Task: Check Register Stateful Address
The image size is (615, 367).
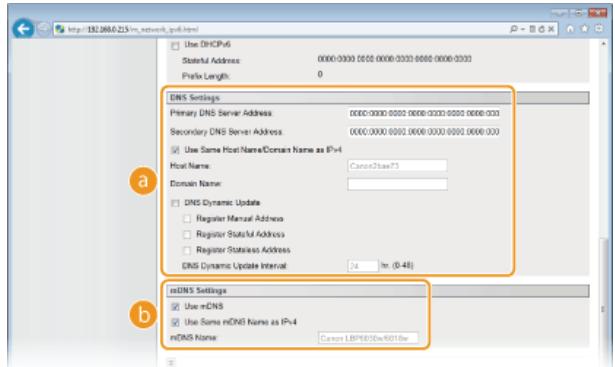Action: pos(187,234)
